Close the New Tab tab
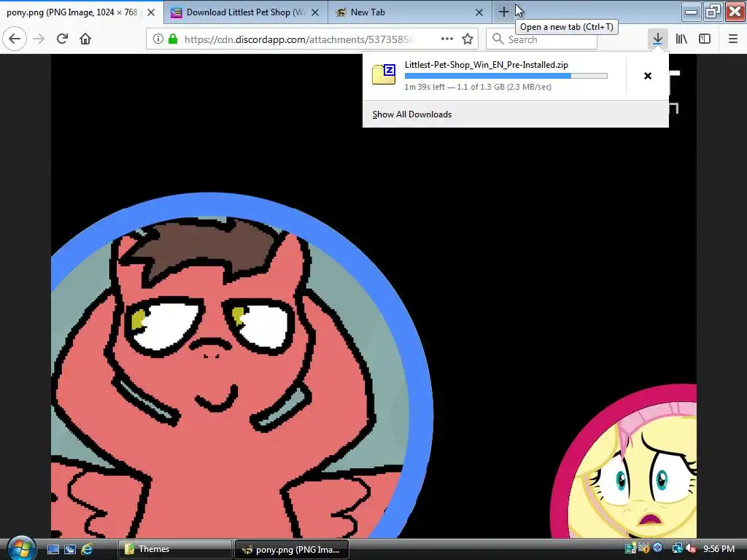This screenshot has height=560, width=747. coord(479,12)
